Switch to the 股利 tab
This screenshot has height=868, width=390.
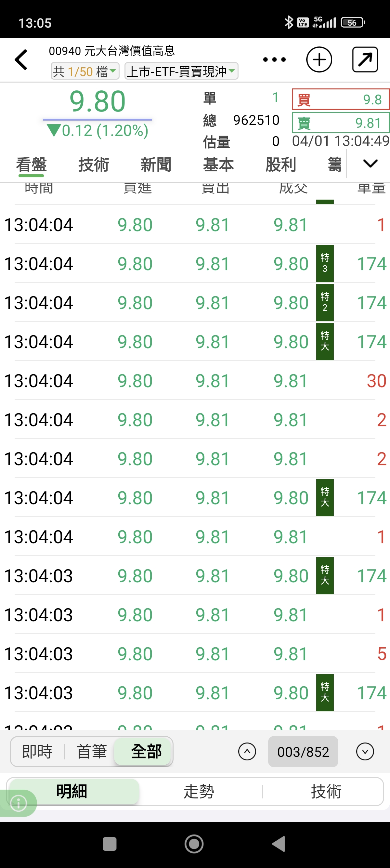point(280,165)
